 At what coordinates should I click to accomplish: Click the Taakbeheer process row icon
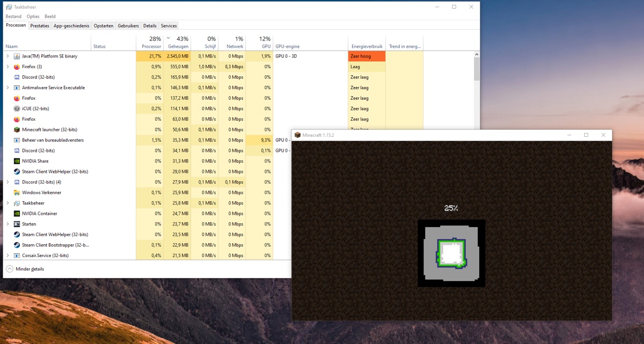17,203
